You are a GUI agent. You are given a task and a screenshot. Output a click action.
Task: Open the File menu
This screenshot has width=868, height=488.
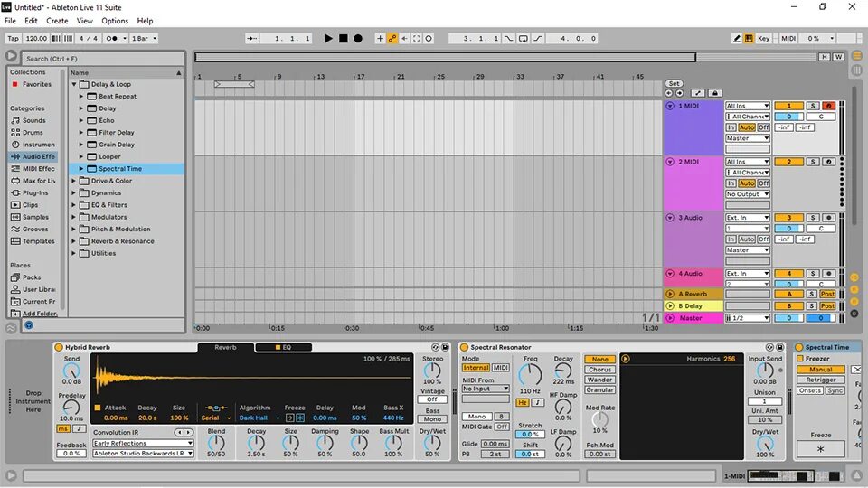[10, 21]
